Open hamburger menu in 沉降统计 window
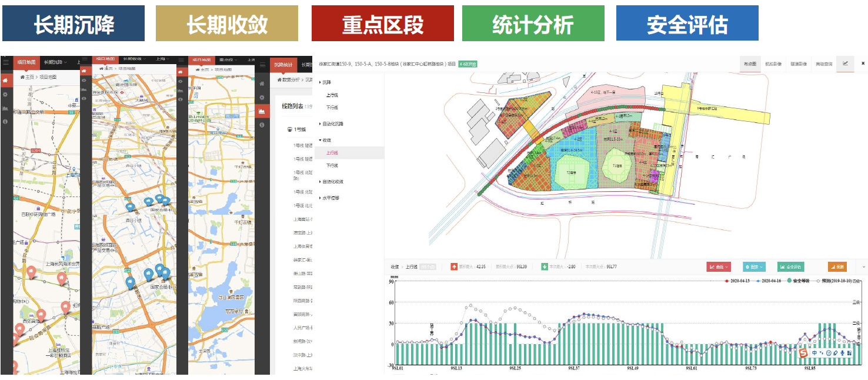The height and width of the screenshot is (380, 868). pyautogui.click(x=262, y=65)
